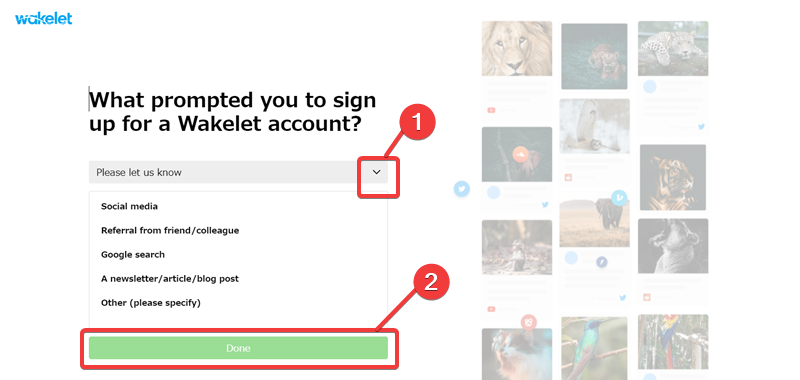Open the owl in flight thumbnail
This screenshot has height=380, width=800.
594,126
